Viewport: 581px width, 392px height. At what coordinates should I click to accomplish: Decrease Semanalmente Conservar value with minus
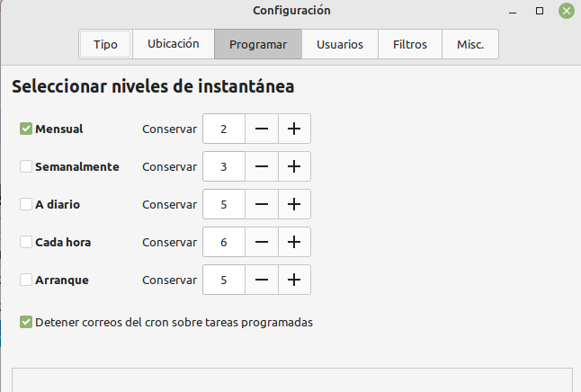click(262, 166)
